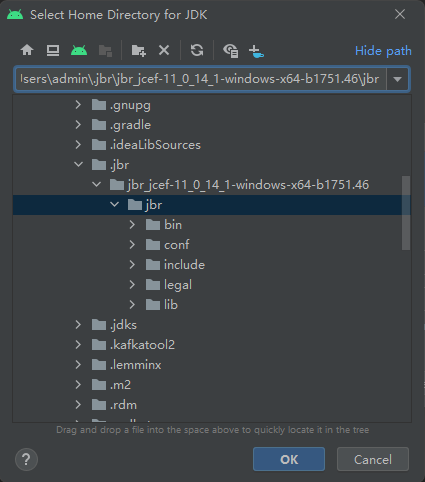This screenshot has height=482, width=425.
Task: Expand the bin folder chevron
Action: click(132, 224)
